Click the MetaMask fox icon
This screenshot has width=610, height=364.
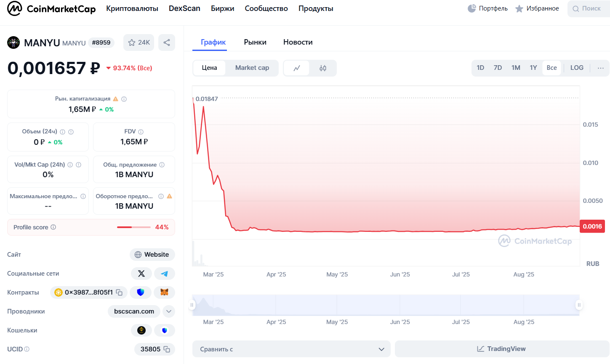pos(165,292)
